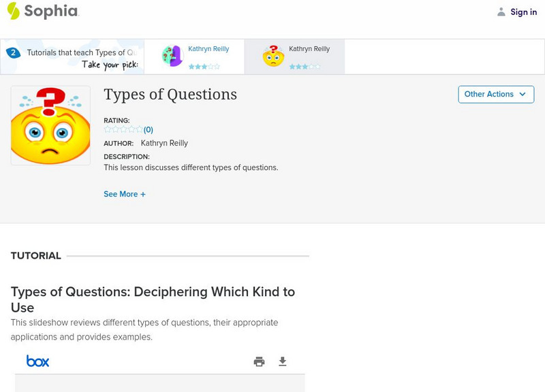The image size is (545, 392).
Task: Expand the description with See More +
Action: 125,194
